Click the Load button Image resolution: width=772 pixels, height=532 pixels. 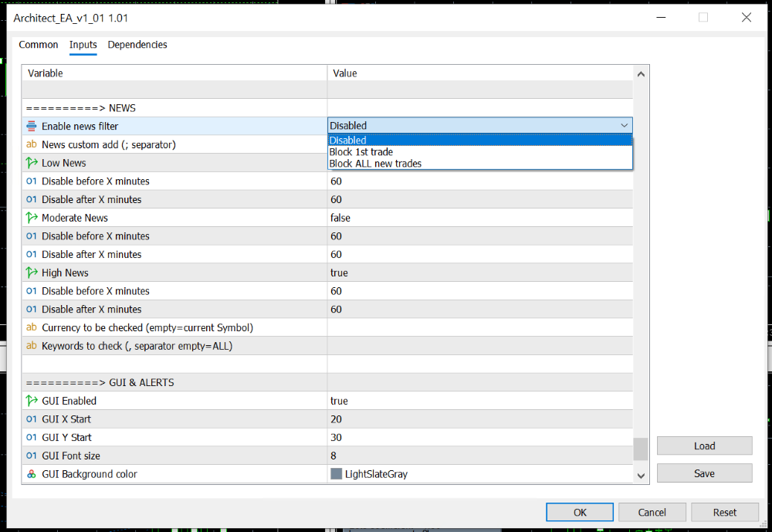point(704,446)
